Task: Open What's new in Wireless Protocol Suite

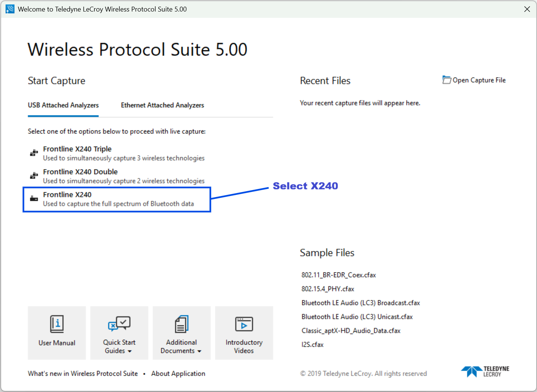Action: click(83, 373)
